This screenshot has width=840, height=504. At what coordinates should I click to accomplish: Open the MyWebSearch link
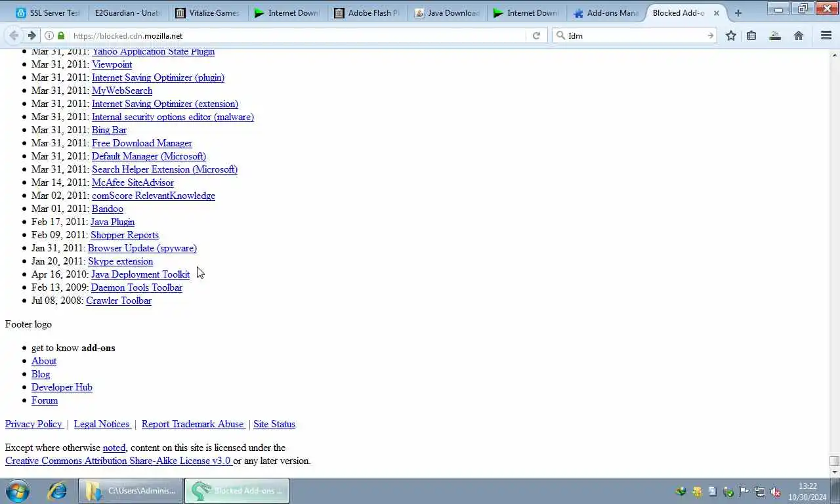click(x=122, y=91)
